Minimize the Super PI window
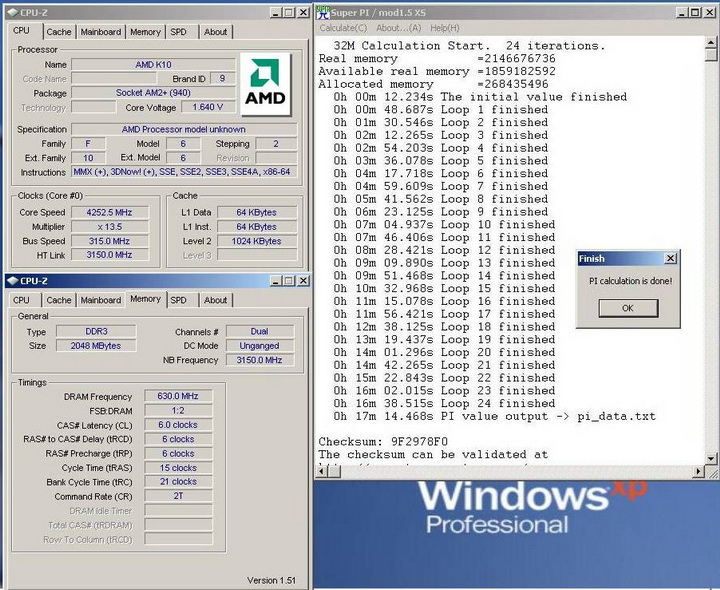The image size is (720, 590). [x=682, y=13]
